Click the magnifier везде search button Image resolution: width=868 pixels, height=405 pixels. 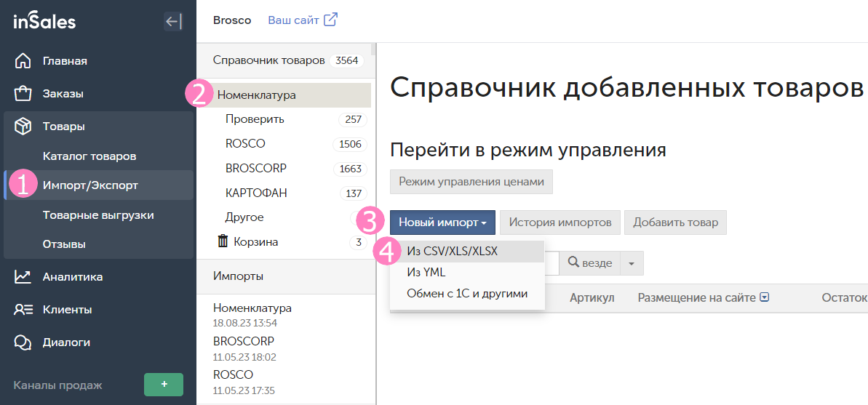click(589, 262)
